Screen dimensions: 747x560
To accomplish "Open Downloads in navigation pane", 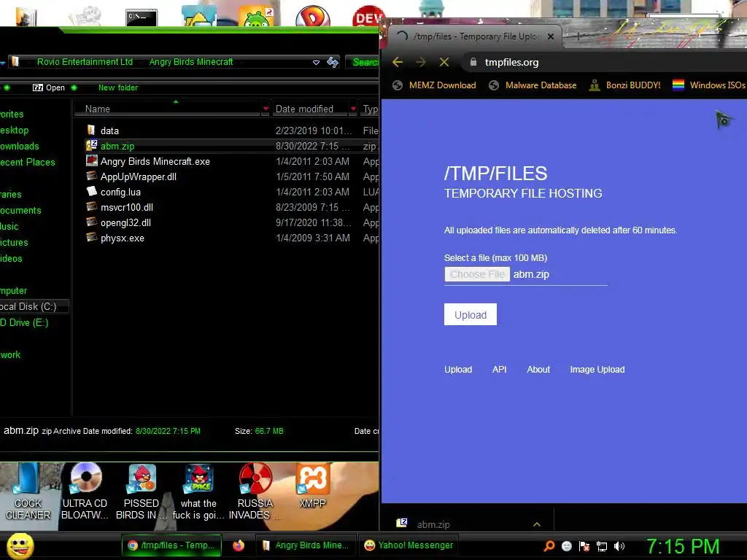I will point(20,146).
